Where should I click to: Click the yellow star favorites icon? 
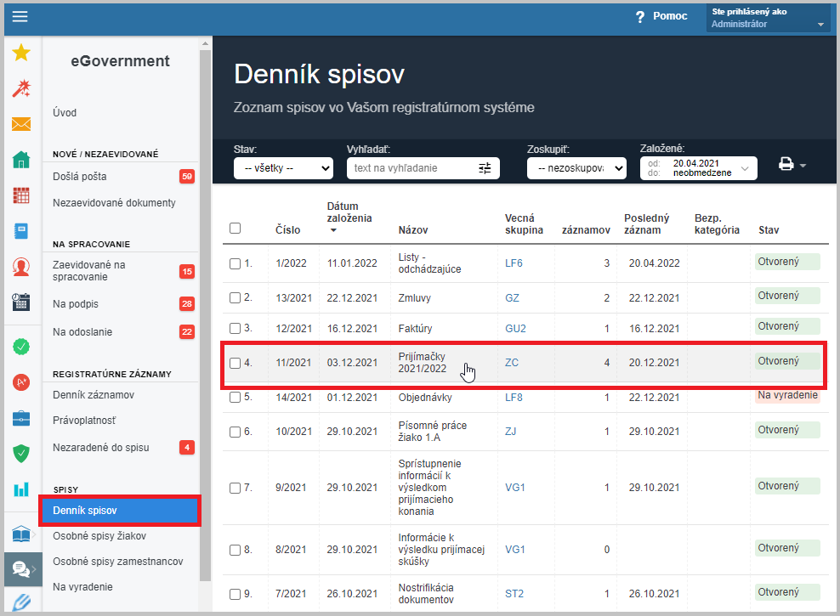[x=21, y=53]
